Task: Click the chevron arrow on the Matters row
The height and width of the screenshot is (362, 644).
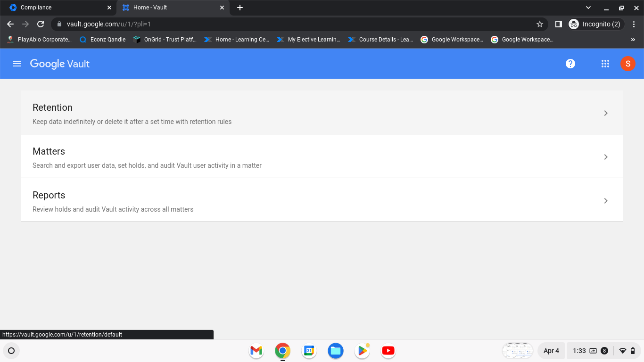Action: (606, 157)
